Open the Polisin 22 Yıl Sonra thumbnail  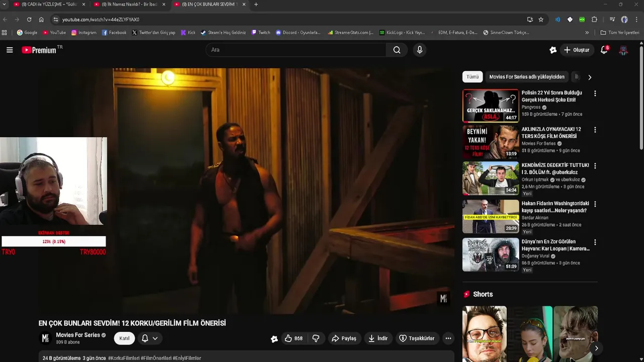pos(491,106)
